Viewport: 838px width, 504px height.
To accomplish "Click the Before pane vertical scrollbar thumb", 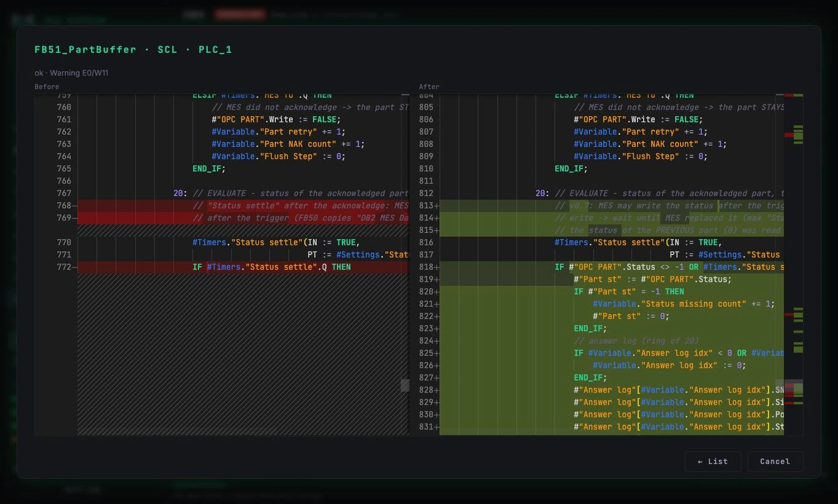I will click(405, 385).
